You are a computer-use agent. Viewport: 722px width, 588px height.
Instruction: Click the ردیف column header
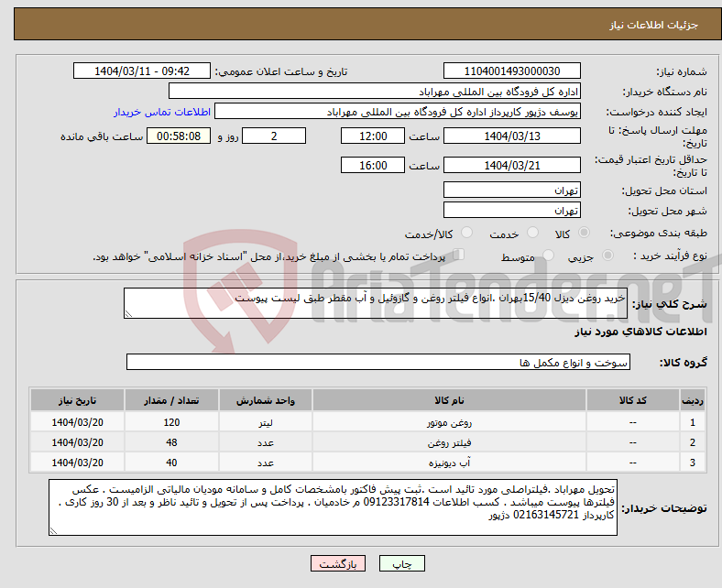(693, 400)
